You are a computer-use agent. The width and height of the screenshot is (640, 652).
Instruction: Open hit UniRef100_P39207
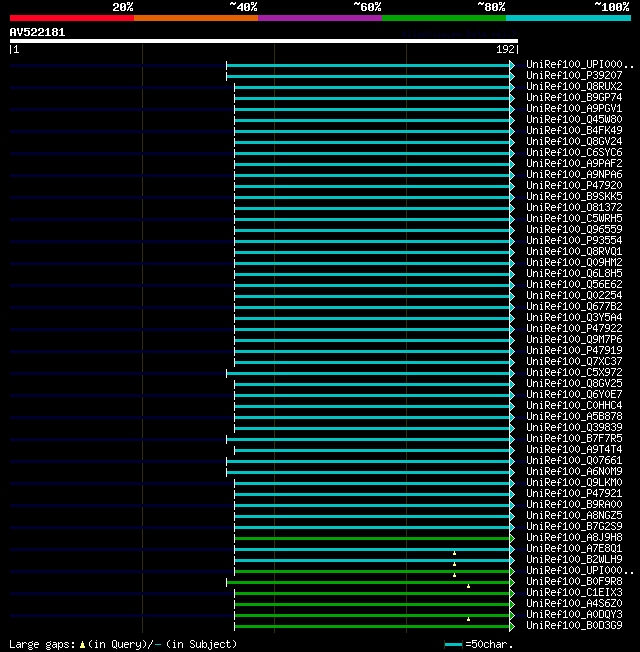[x=574, y=75]
